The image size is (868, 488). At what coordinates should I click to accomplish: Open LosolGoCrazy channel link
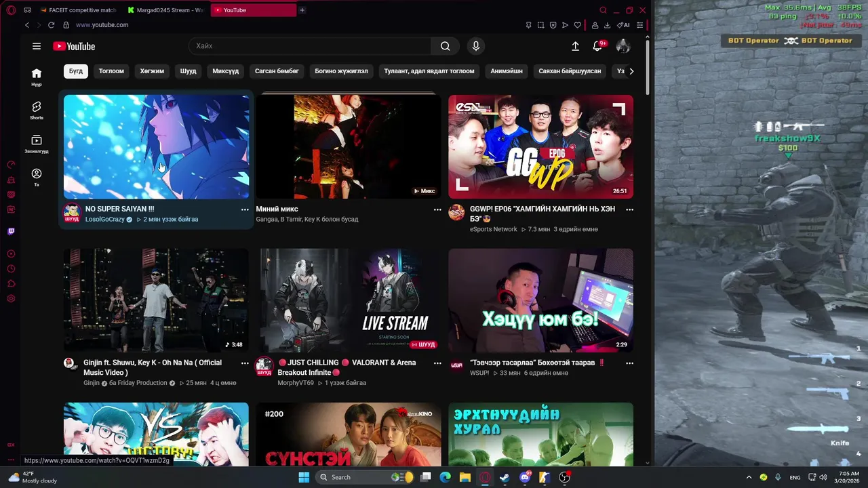pyautogui.click(x=105, y=220)
